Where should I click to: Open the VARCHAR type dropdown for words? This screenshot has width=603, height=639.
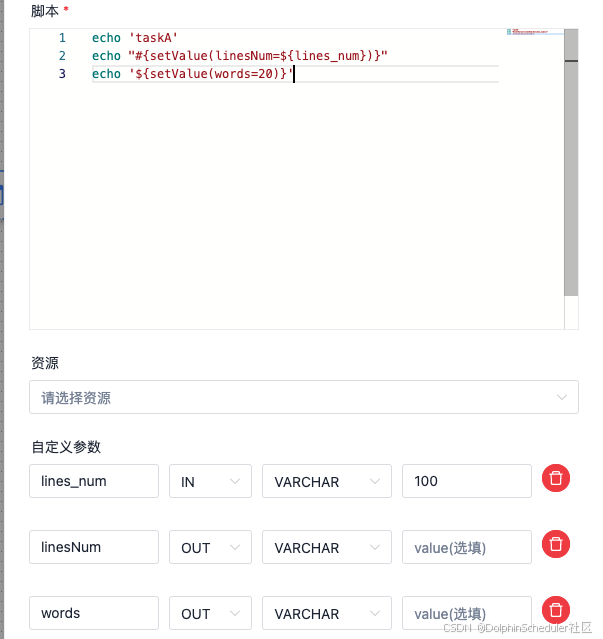327,613
